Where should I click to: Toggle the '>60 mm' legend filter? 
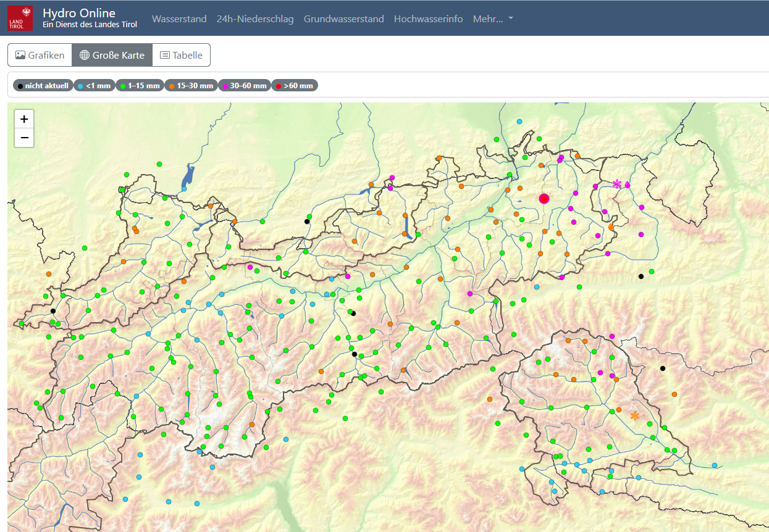[x=295, y=86]
